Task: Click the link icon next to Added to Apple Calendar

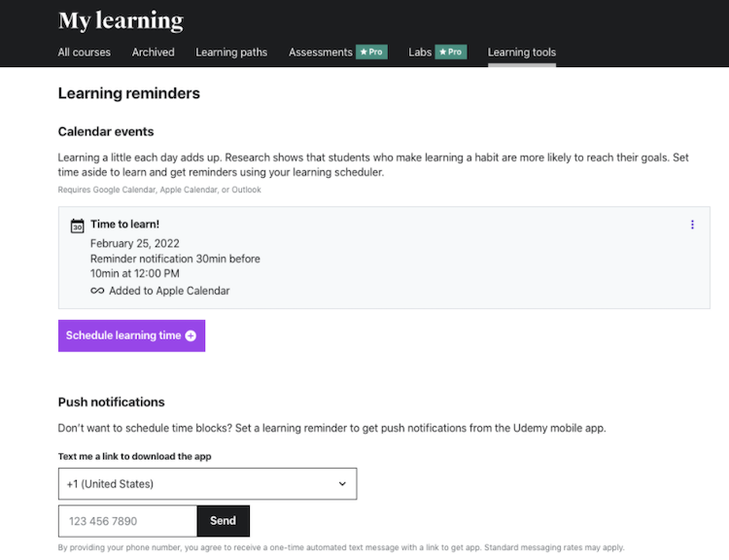Action: click(97, 291)
